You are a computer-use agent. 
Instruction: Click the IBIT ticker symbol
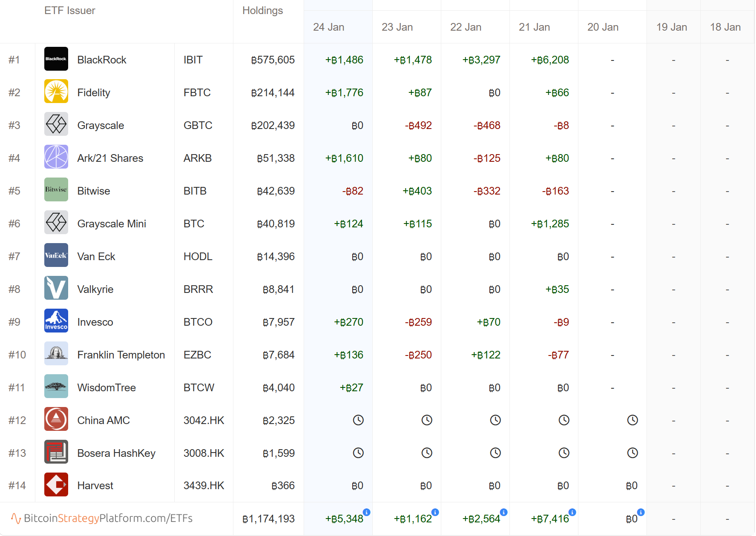click(193, 60)
